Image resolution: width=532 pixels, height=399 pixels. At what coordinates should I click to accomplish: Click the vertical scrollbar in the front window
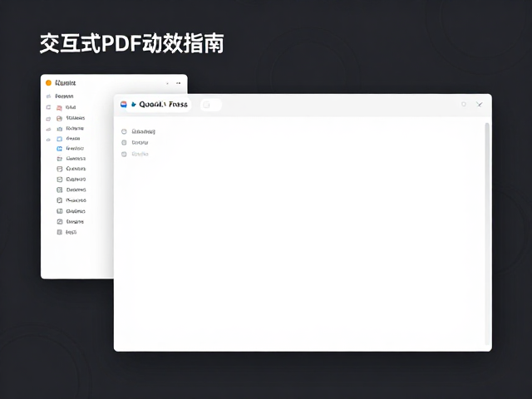[x=487, y=234]
